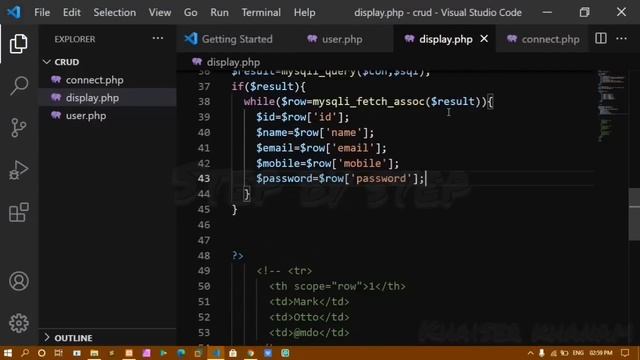
Task: Show hidden system tray icons
Action: 530,353
